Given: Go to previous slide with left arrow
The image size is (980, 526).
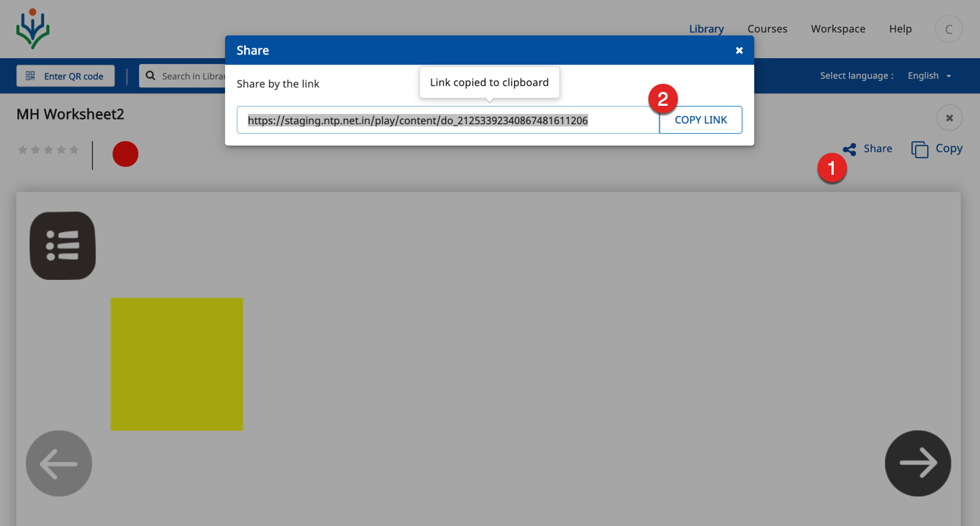Looking at the screenshot, I should pyautogui.click(x=59, y=464).
